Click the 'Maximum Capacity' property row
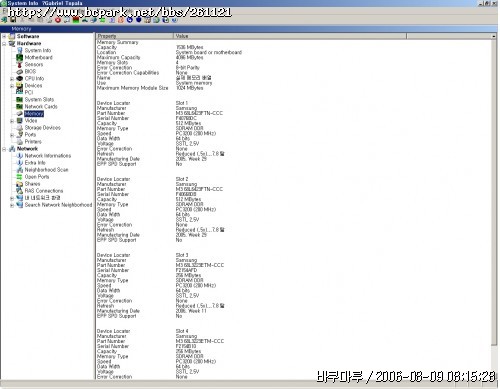The height and width of the screenshot is (389, 500). pyautogui.click(x=119, y=57)
